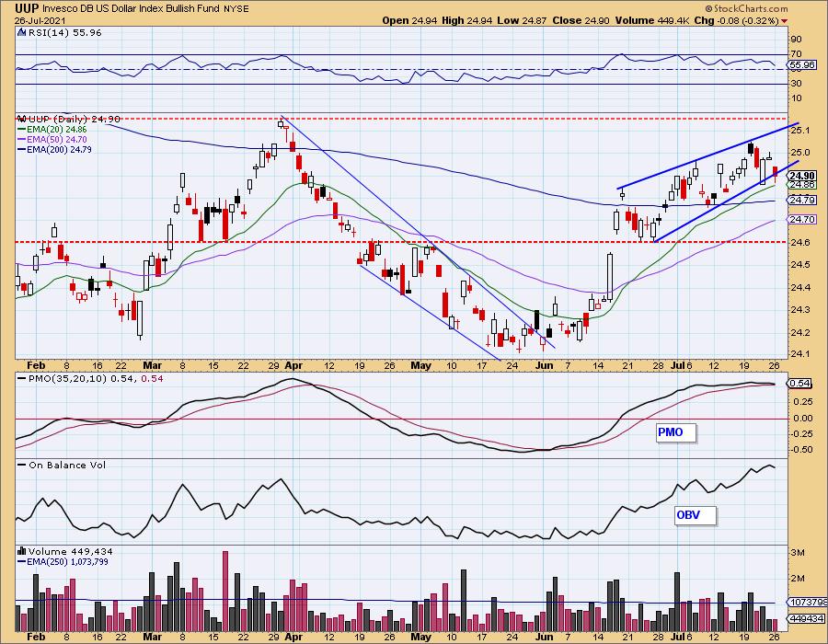828x644 pixels.
Task: Click the UUP ticker symbol in title
Action: [x=27, y=8]
